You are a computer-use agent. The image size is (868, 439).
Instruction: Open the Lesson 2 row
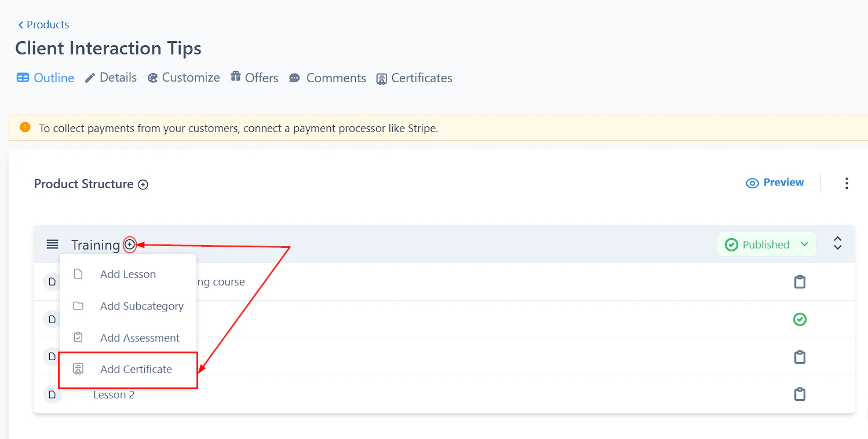(x=444, y=394)
